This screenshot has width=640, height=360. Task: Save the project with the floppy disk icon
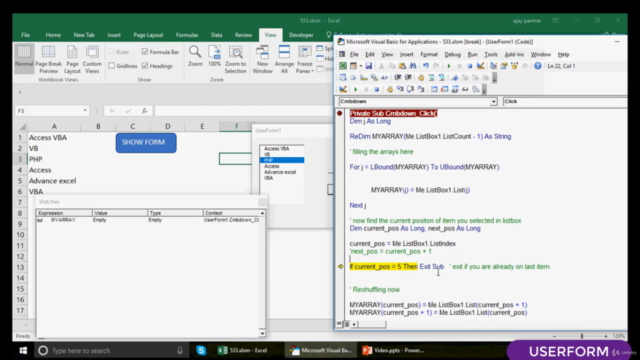click(x=369, y=66)
